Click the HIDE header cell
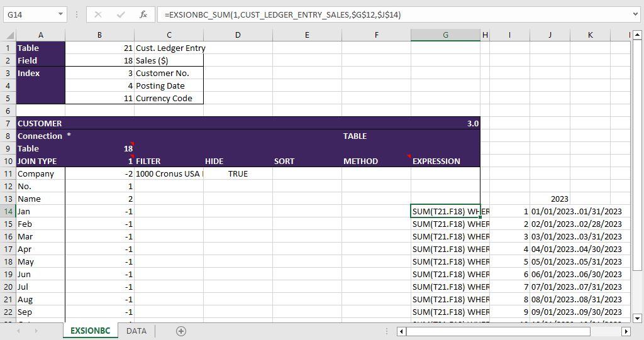 tap(238, 162)
